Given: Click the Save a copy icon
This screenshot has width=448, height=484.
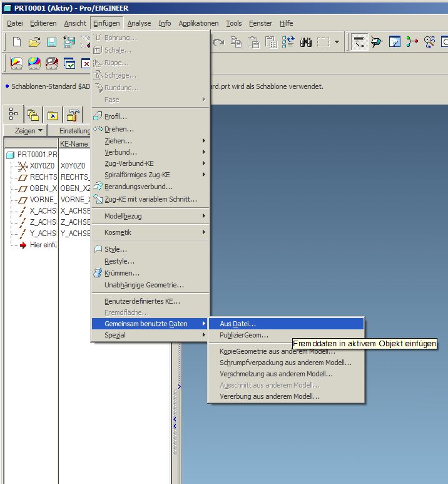Looking at the screenshot, I should (x=69, y=42).
